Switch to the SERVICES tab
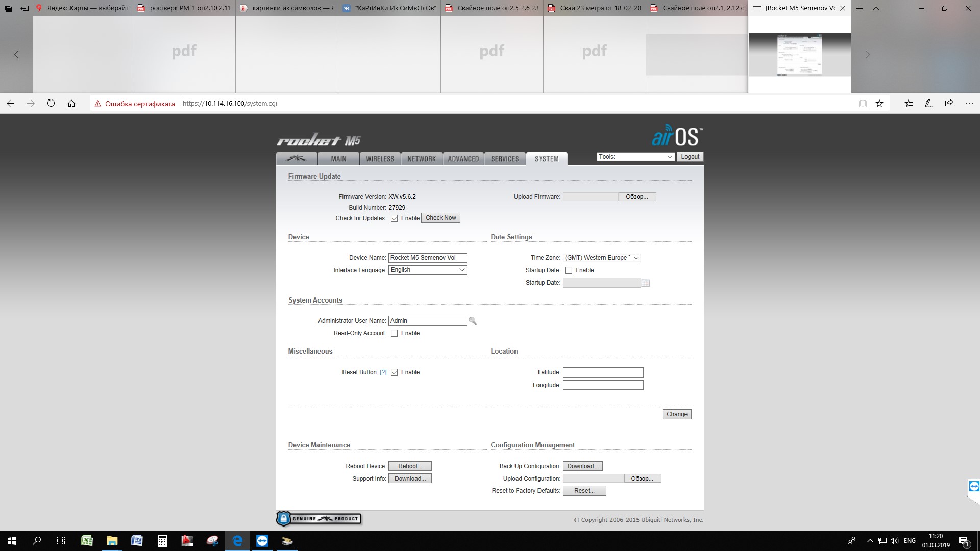 point(505,159)
